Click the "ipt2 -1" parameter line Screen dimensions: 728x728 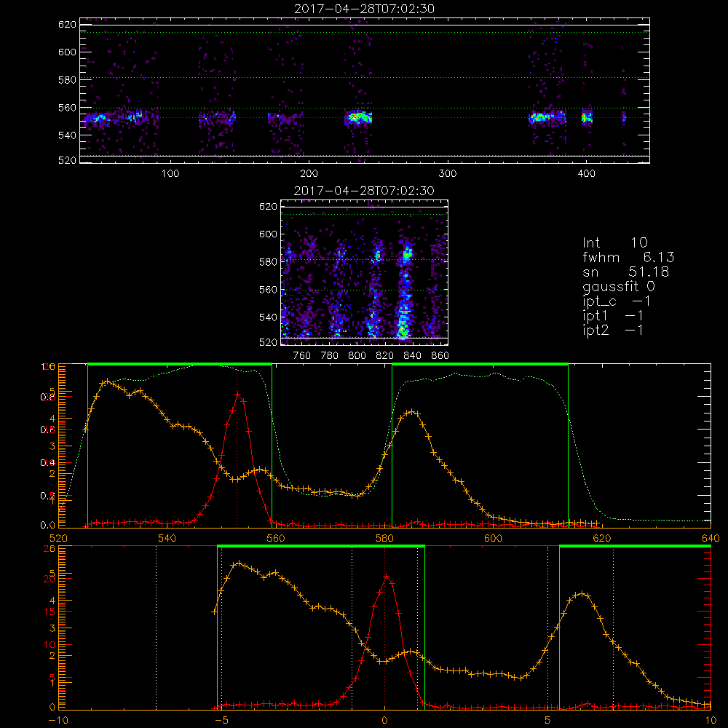coord(613,330)
